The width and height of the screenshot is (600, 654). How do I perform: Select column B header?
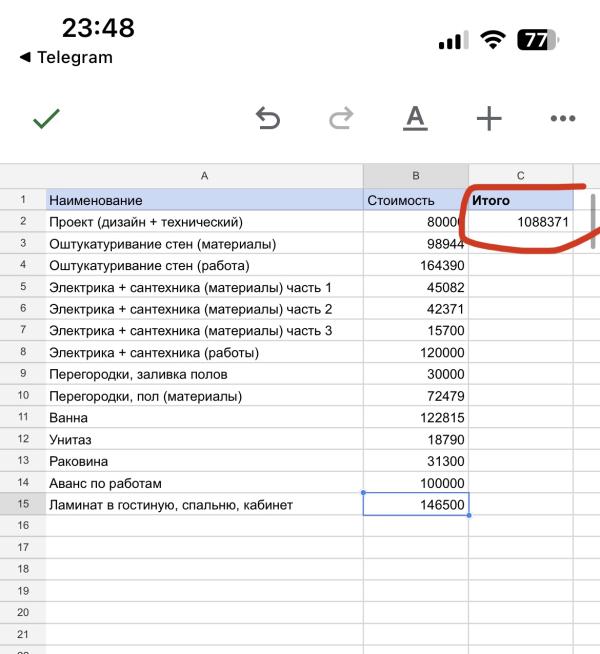[x=415, y=175]
